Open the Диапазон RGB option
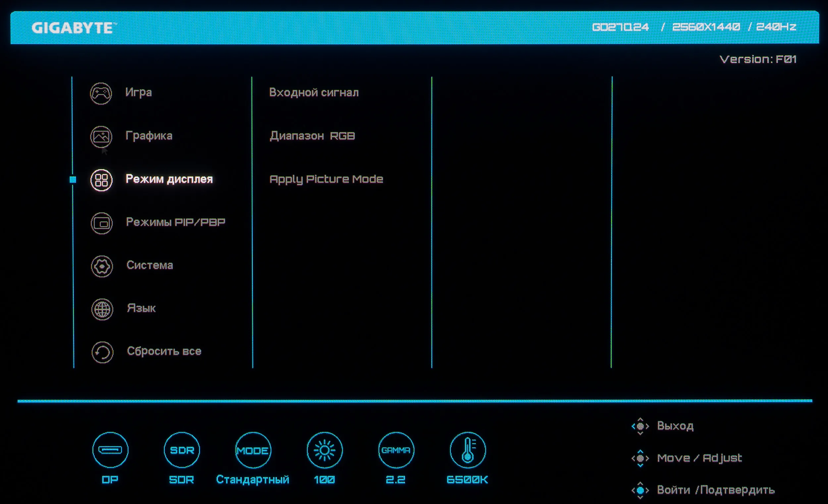This screenshot has height=504, width=828. (x=312, y=136)
